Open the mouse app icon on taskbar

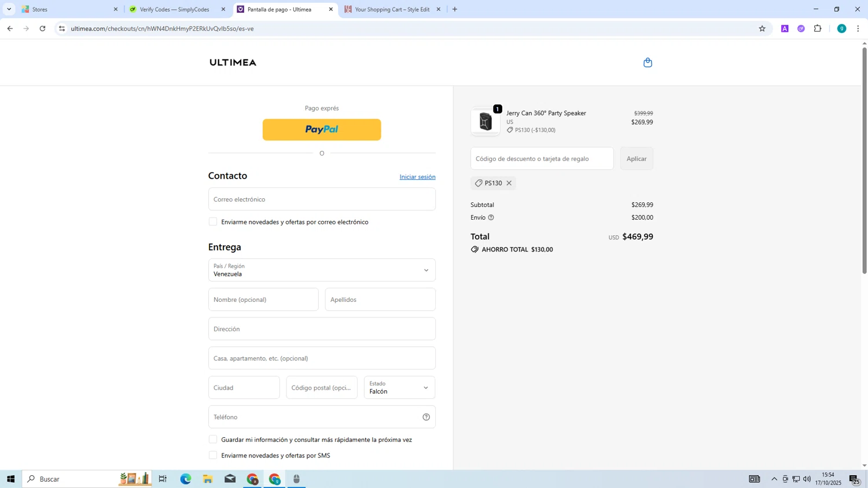296,479
